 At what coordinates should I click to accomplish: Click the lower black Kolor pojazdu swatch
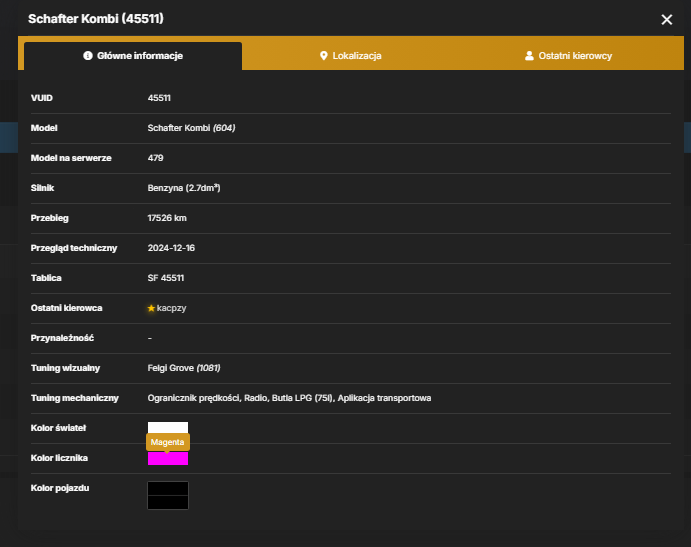[168, 502]
